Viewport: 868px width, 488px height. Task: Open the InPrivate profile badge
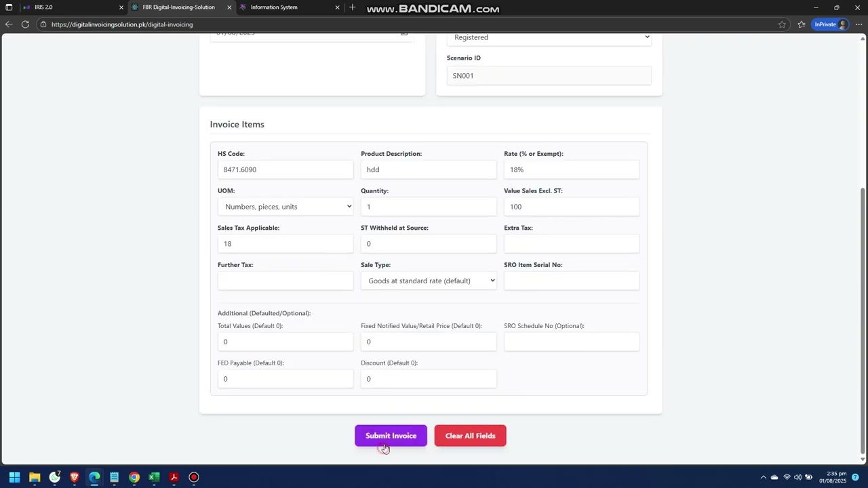[831, 24]
